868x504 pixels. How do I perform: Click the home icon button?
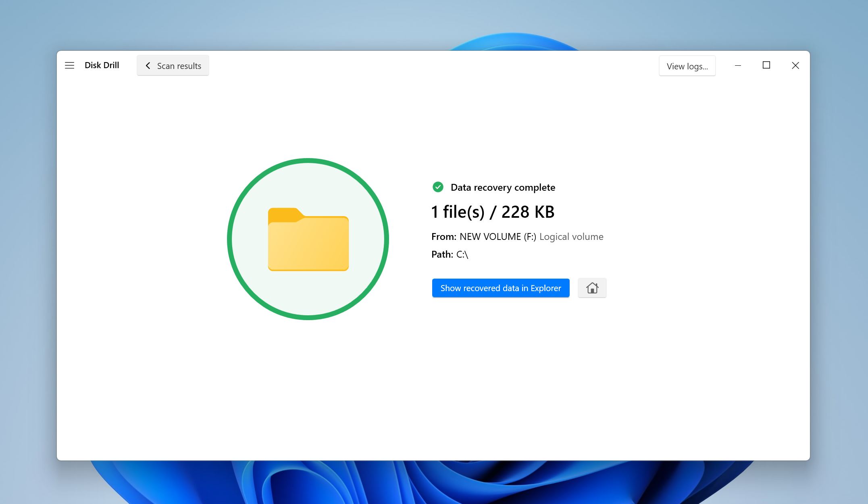tap(592, 288)
